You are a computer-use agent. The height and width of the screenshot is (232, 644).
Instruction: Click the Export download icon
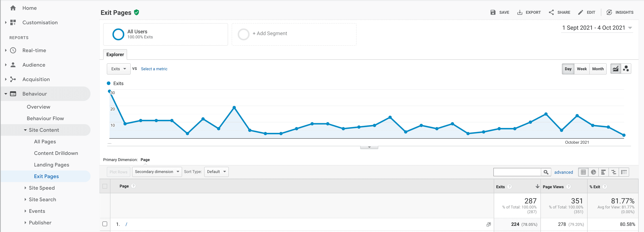pyautogui.click(x=519, y=12)
